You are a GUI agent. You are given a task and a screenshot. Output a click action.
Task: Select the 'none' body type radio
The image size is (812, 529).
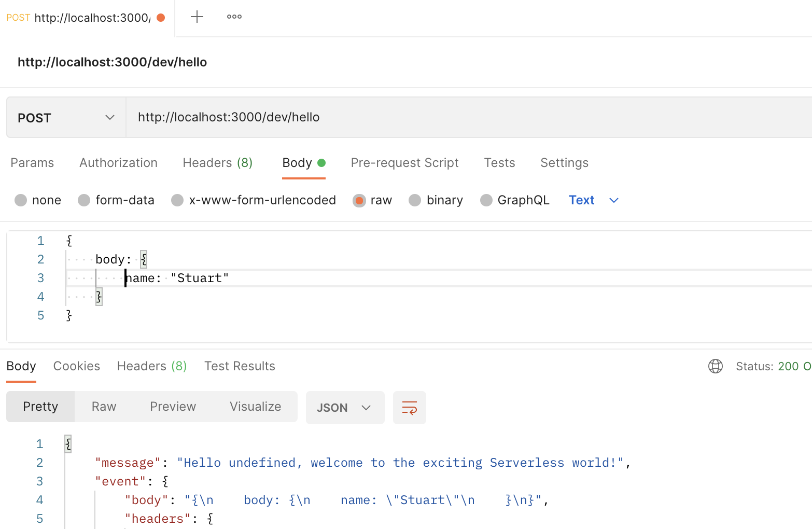pos(21,200)
